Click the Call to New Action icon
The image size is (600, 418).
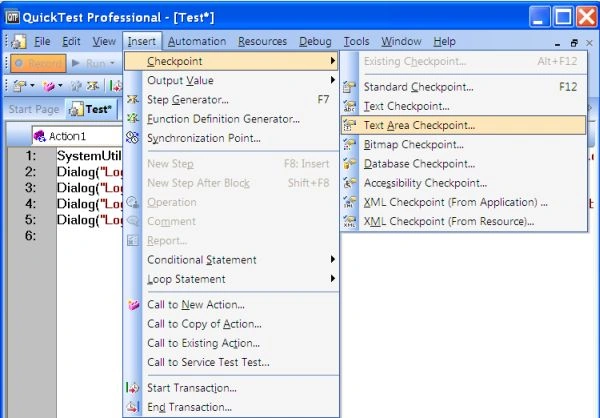click(x=133, y=305)
